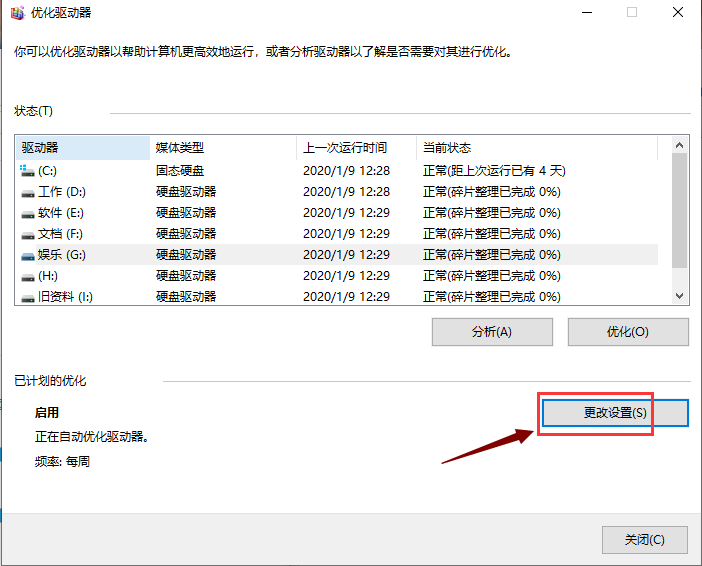Click the 关闭(C) button at bottom

point(645,539)
